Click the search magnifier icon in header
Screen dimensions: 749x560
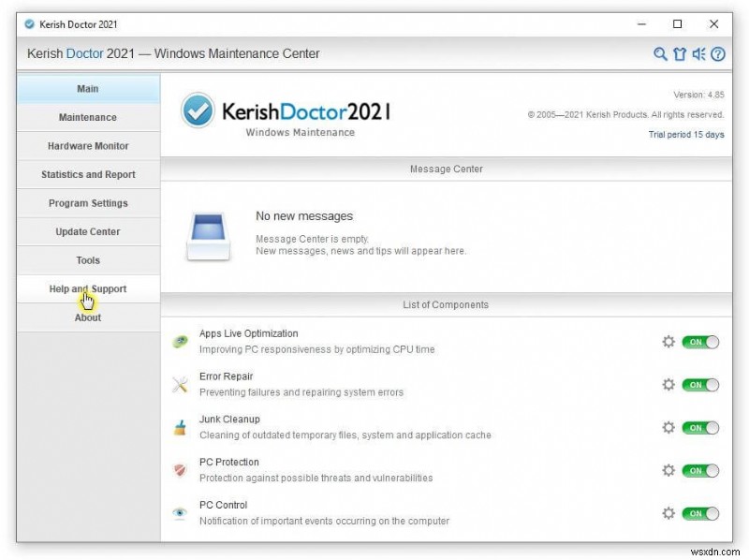[x=660, y=54]
